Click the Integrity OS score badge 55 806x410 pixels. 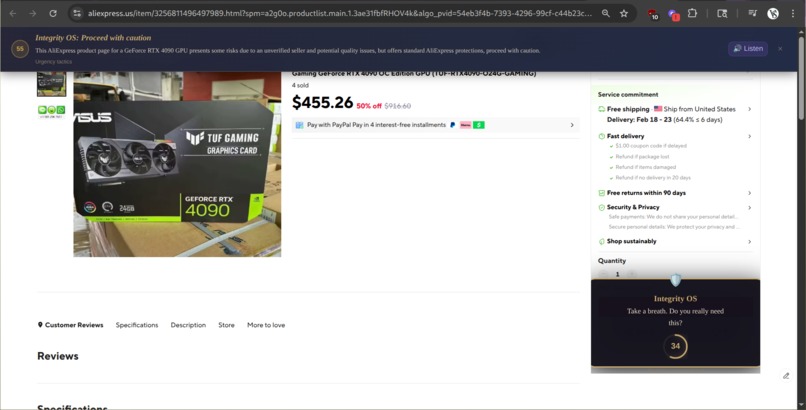pyautogui.click(x=20, y=49)
